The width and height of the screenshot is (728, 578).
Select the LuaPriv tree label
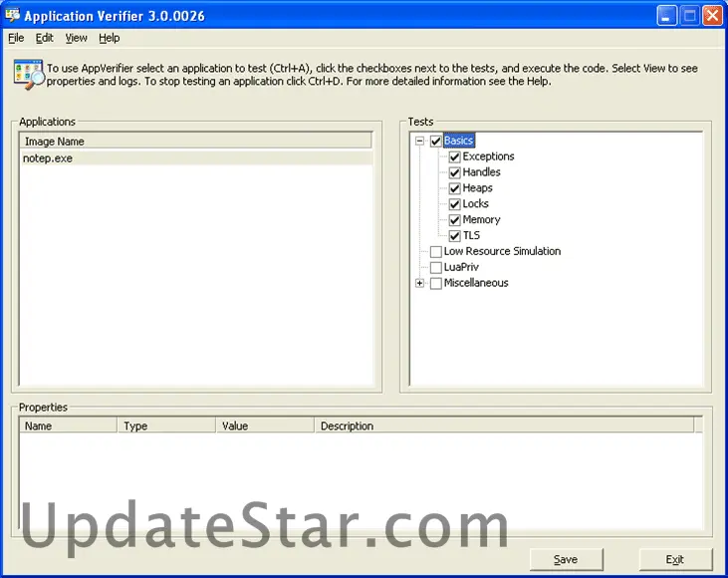[x=461, y=267]
